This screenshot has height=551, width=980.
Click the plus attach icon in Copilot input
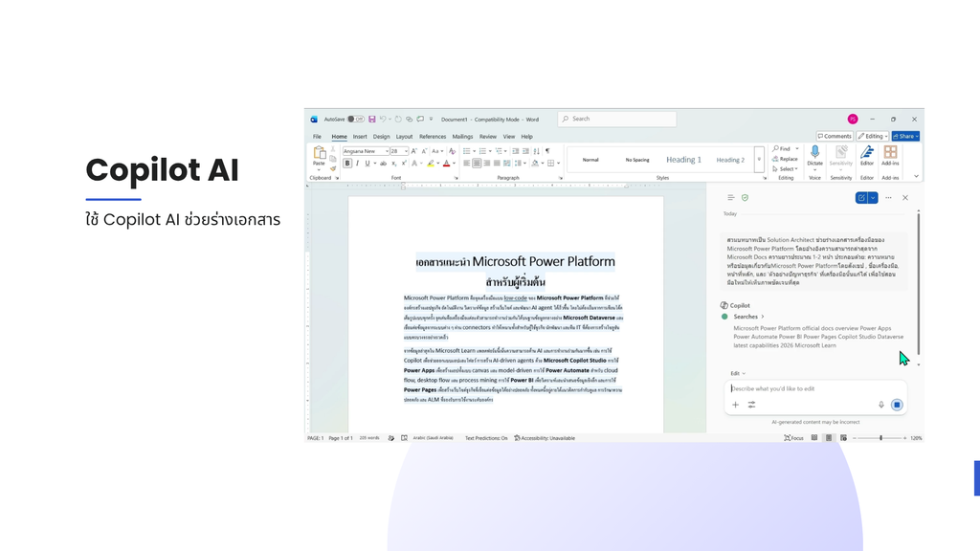point(736,405)
